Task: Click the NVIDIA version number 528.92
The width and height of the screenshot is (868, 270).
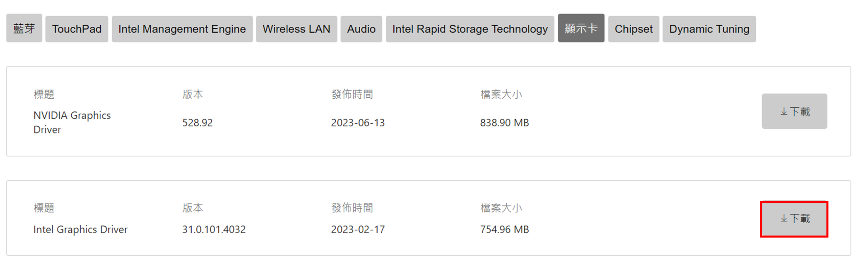Action: 197,123
